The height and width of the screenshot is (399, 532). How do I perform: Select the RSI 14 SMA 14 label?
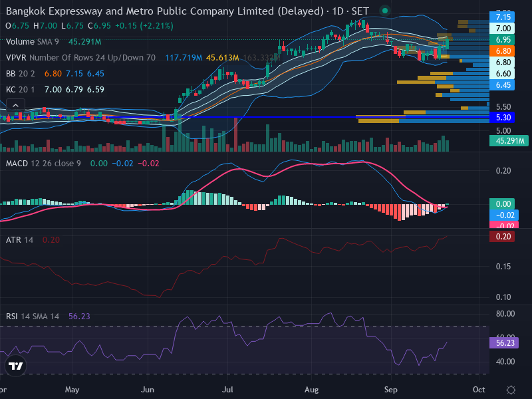(32, 317)
